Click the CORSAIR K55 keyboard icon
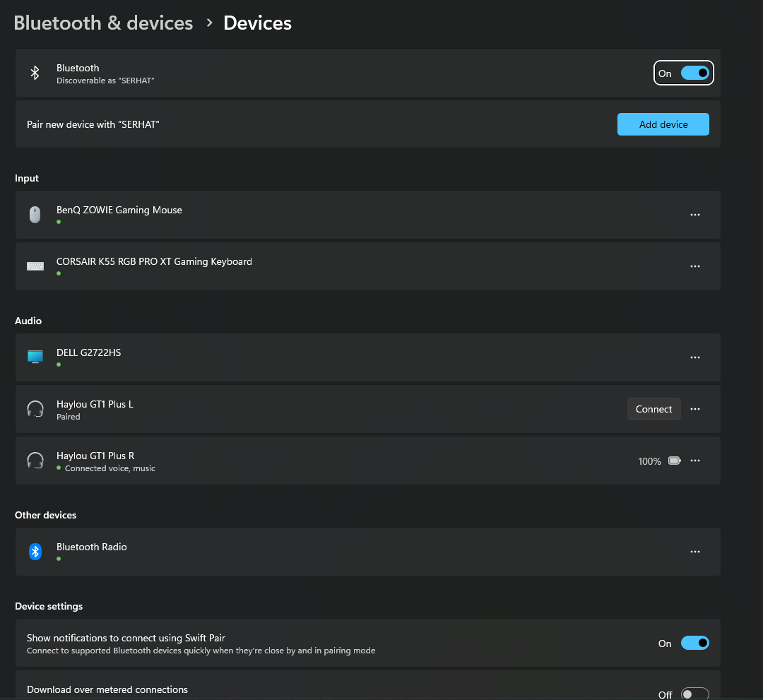 pos(35,266)
